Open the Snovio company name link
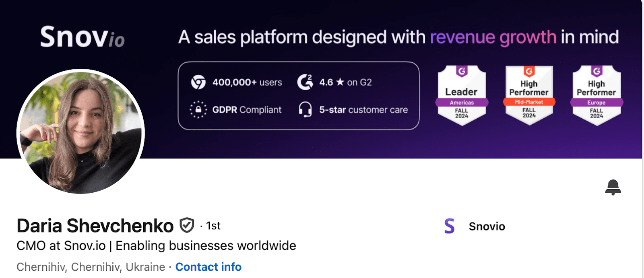Viewport: 644px width, 278px height. 487,227
